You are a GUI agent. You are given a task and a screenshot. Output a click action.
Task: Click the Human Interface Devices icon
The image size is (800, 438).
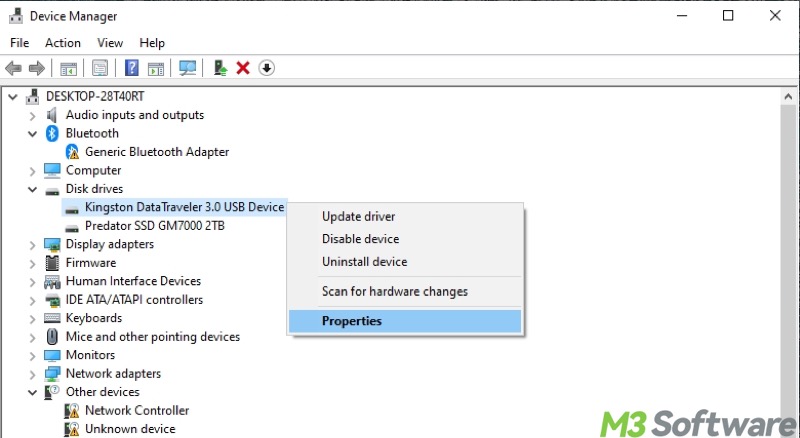point(52,281)
